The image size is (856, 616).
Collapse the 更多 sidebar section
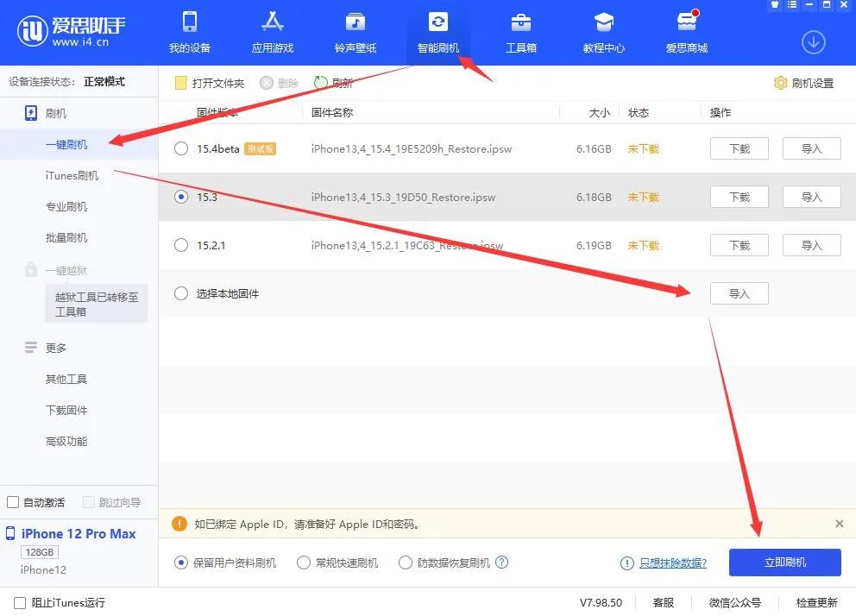pyautogui.click(x=54, y=348)
